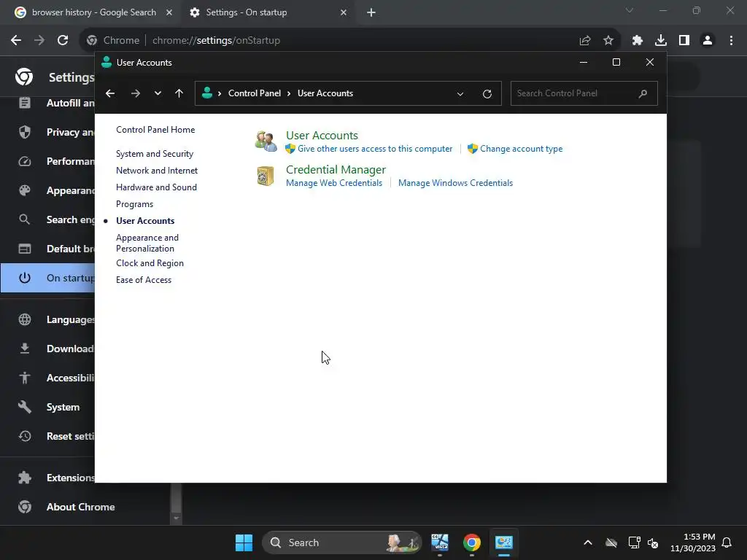The width and height of the screenshot is (747, 560).
Task: Open System section in Chrome settings
Action: [47, 407]
